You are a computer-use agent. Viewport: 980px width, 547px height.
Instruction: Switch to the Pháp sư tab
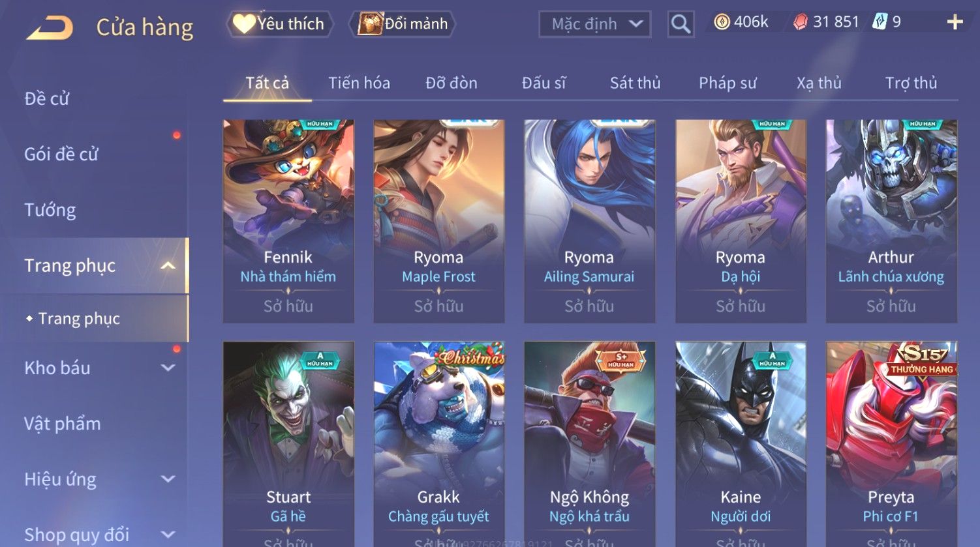(x=727, y=83)
